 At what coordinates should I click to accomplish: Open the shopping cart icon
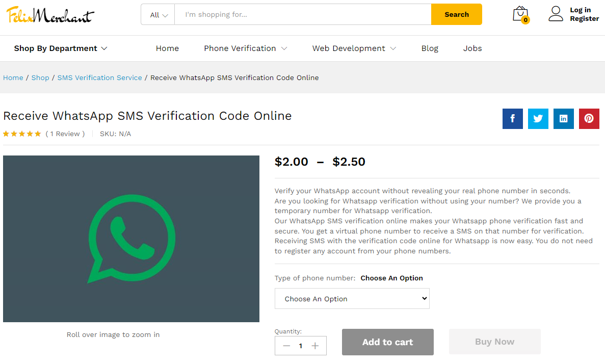(x=520, y=14)
